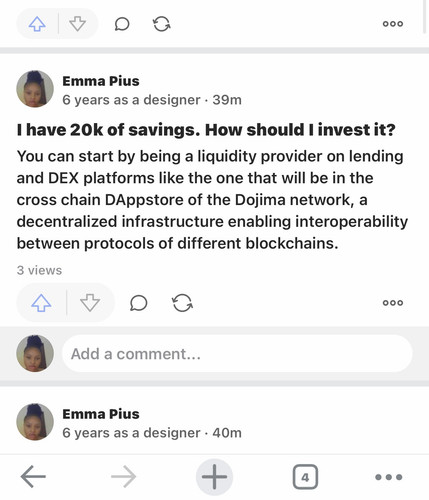This screenshot has height=500, width=429.
Task: Open comment icon on the top post
Action: [122, 24]
